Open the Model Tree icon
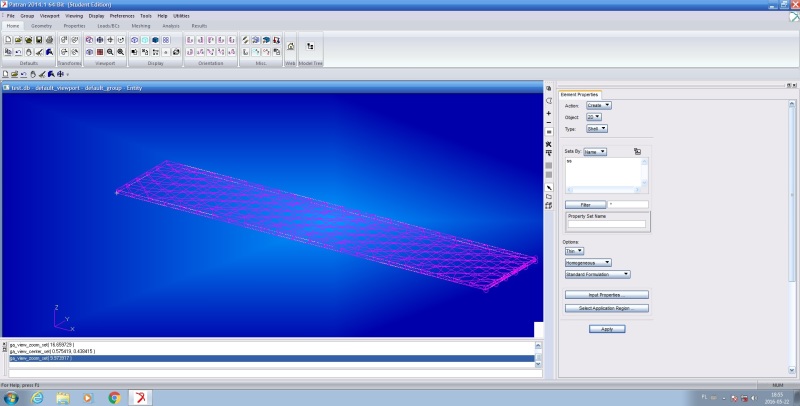 pos(310,46)
